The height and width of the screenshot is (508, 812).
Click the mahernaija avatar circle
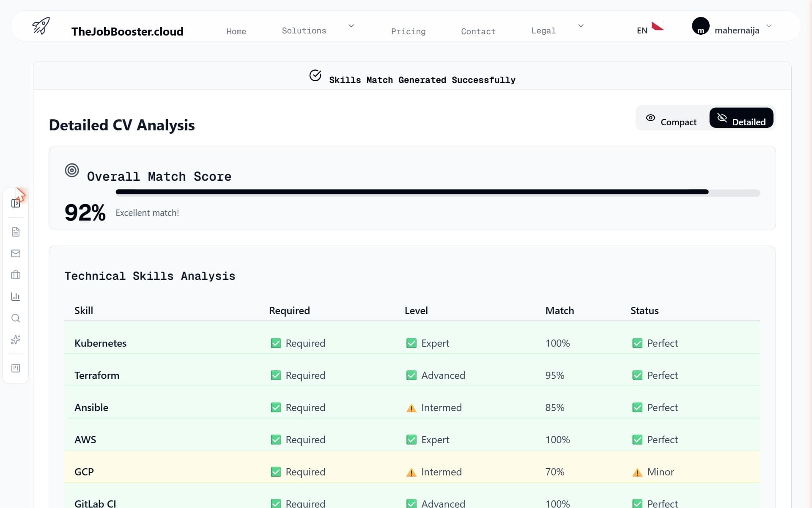(x=701, y=26)
